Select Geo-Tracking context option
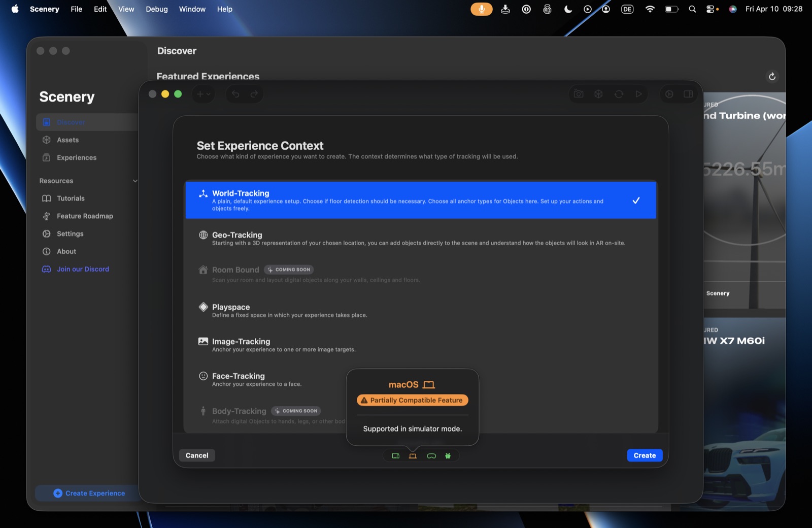Screen dimensions: 812x528 (x=421, y=239)
